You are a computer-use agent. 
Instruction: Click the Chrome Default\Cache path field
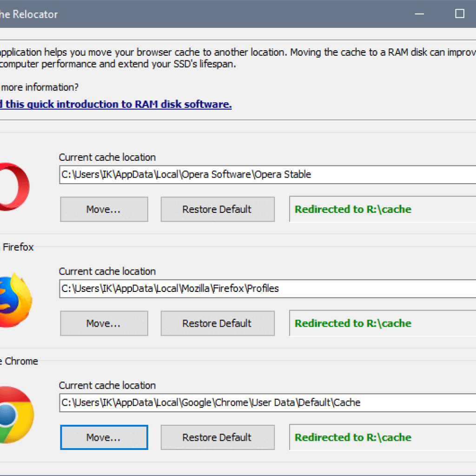[267, 403]
